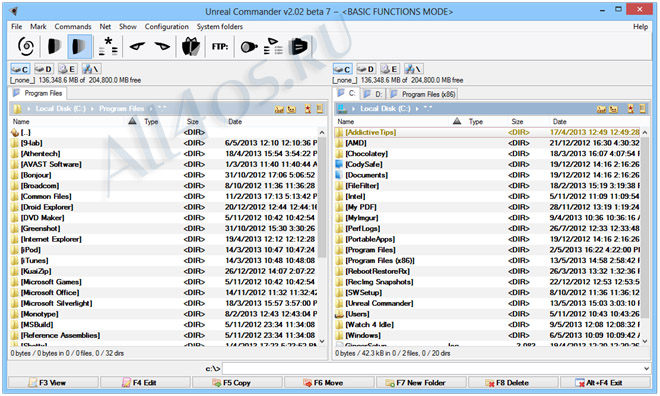The height and width of the screenshot is (396, 660).
Task: Open the File menu
Action: [x=16, y=27]
